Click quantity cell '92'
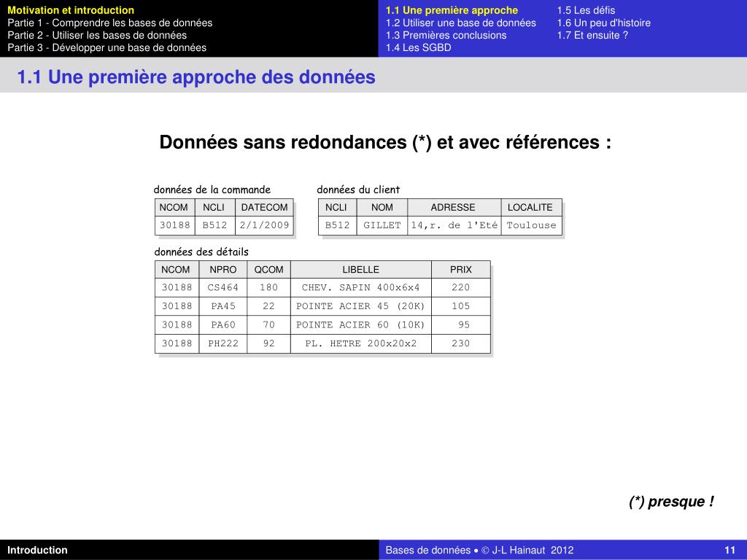This screenshot has width=747, height=560. [268, 343]
